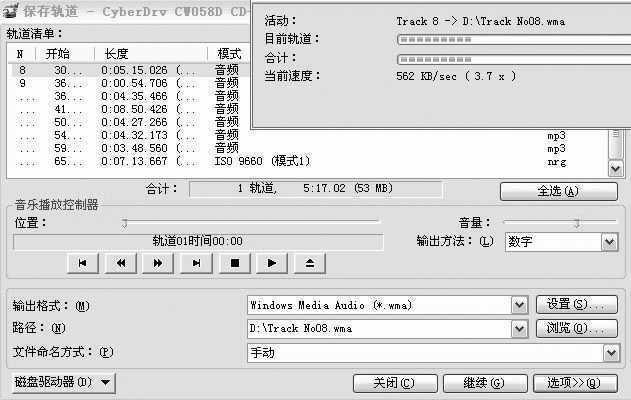The width and height of the screenshot is (631, 400).
Task: Eject the disc with the eject button
Action: [310, 263]
